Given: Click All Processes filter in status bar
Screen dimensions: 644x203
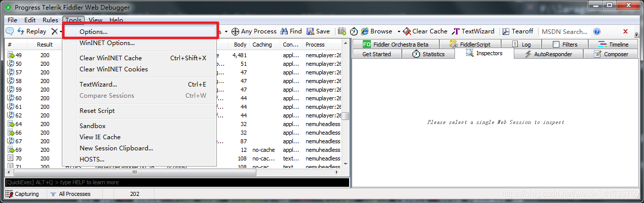Looking at the screenshot, I should coord(70,194).
